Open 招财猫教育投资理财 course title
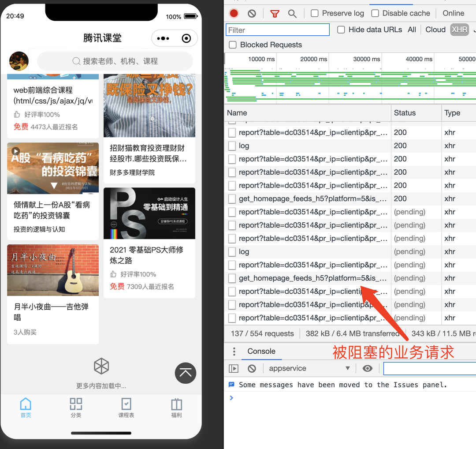The height and width of the screenshot is (449, 476). coord(148,153)
